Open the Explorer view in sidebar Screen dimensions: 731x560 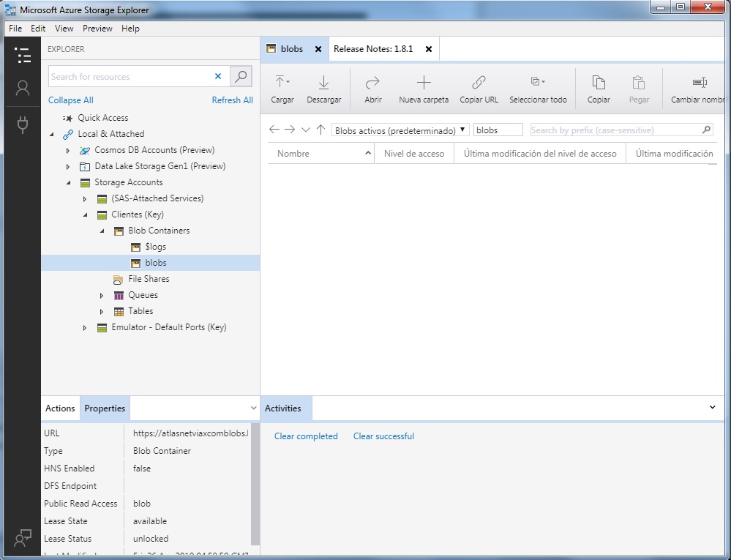pos(23,56)
